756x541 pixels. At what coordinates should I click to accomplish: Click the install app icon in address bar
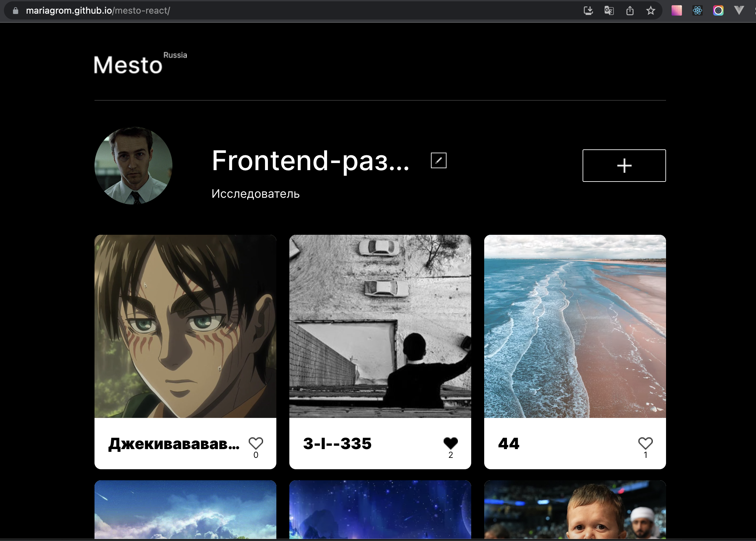(x=588, y=11)
